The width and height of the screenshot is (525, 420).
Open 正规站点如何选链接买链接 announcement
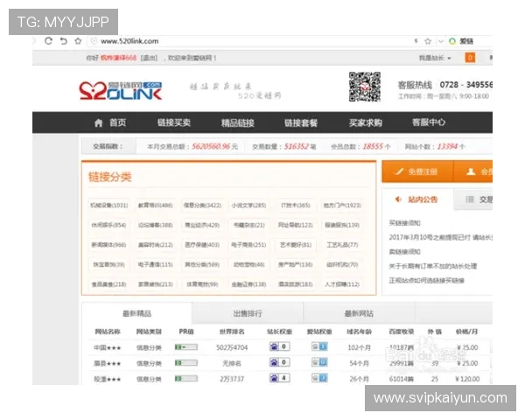(426, 281)
